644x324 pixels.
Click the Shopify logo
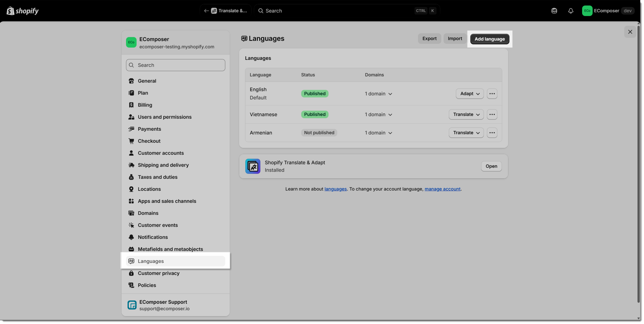coord(22,11)
